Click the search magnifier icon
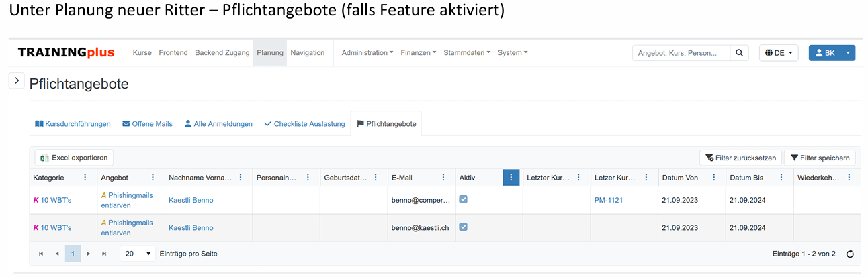The width and height of the screenshot is (868, 277). coord(739,53)
